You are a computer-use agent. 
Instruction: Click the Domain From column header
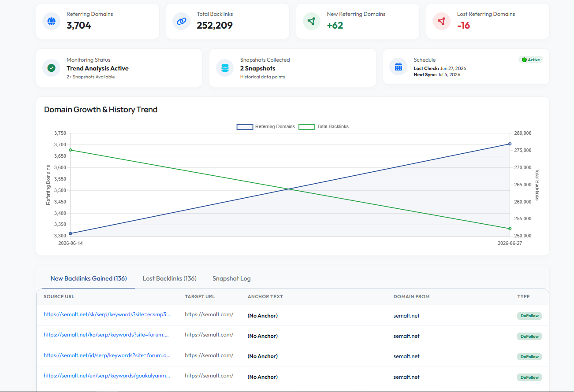[x=411, y=296]
